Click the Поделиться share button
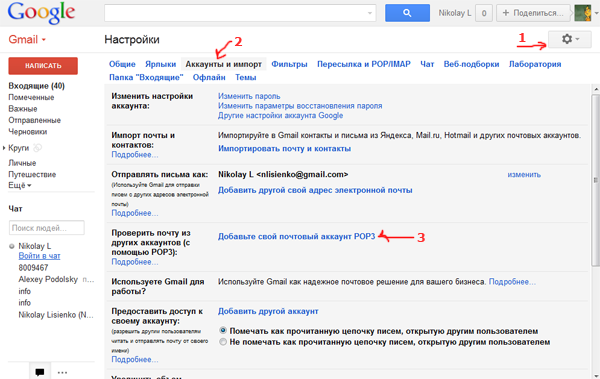The image size is (600, 379). tap(534, 13)
